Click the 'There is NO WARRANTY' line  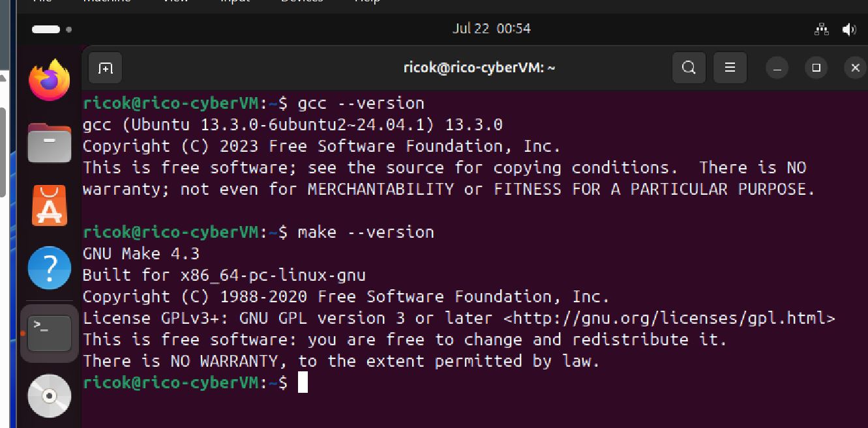coord(341,362)
